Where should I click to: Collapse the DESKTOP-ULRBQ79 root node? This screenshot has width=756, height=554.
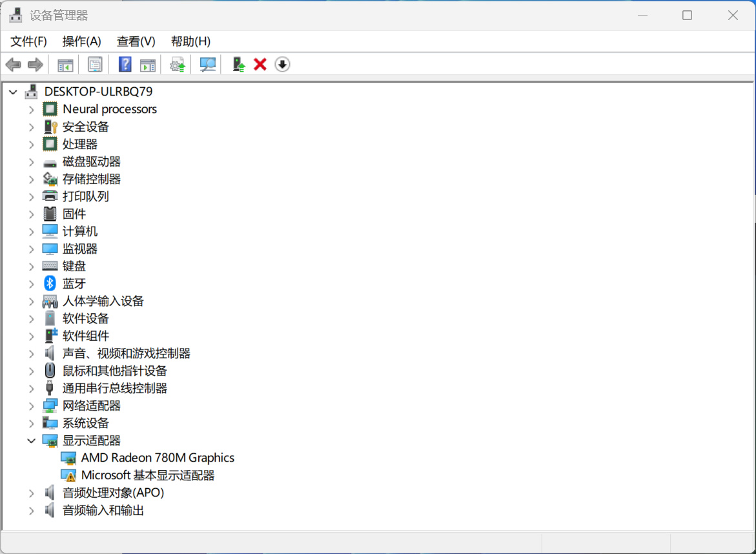(x=13, y=92)
